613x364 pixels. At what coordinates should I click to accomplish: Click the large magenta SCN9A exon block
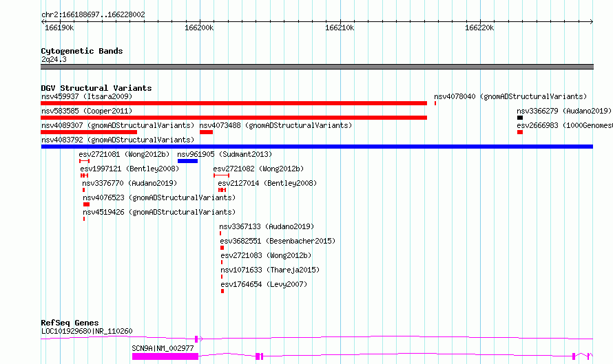[x=165, y=356]
